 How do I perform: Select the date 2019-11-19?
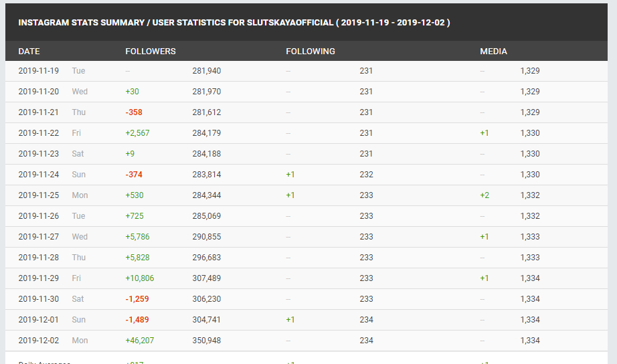[39, 71]
